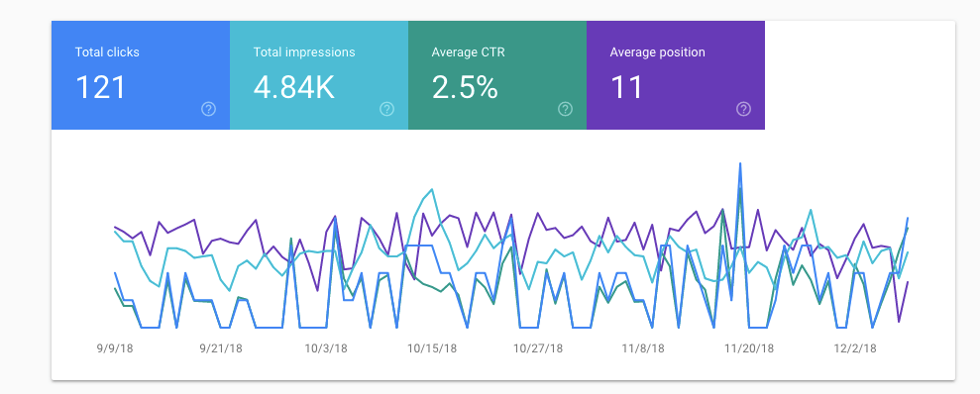Toggle the Average CTR metric card
Viewport: 980px width, 394px height.
(x=497, y=75)
